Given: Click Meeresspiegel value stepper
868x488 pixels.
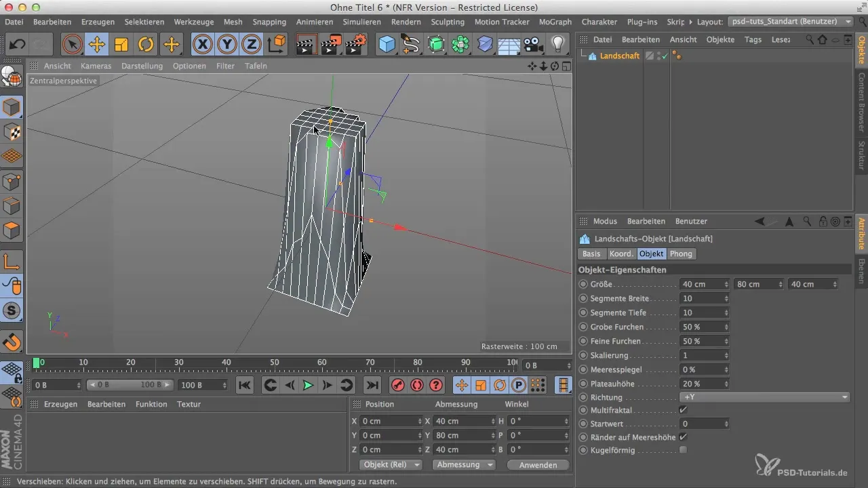Looking at the screenshot, I should (726, 369).
